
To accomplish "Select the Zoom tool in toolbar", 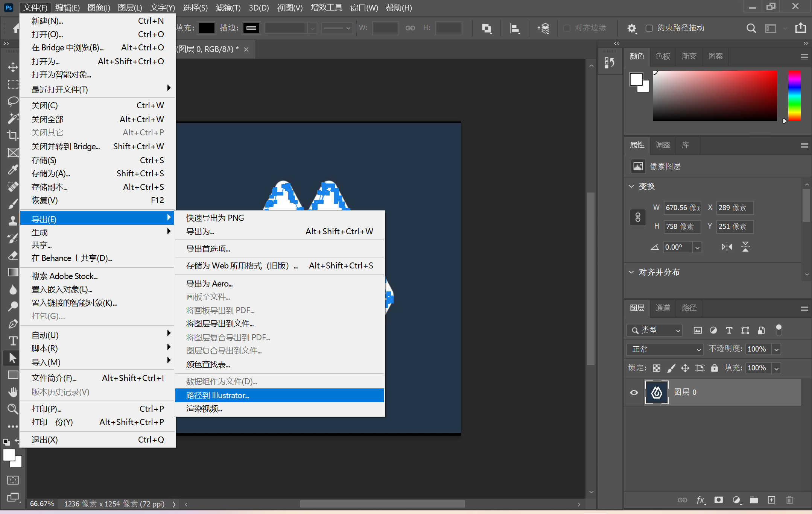I will 13,409.
